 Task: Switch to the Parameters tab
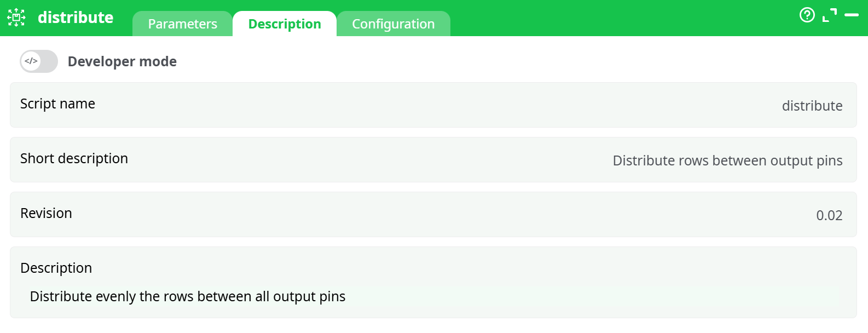182,24
